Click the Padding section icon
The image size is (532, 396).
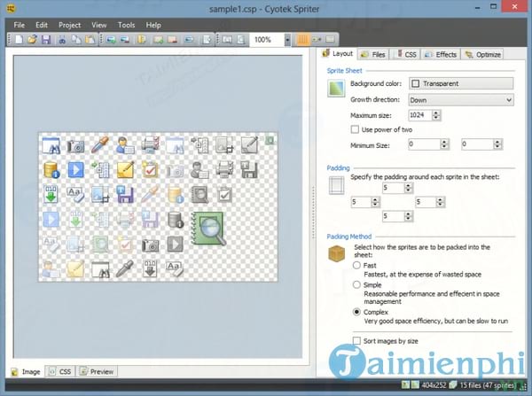click(336, 186)
